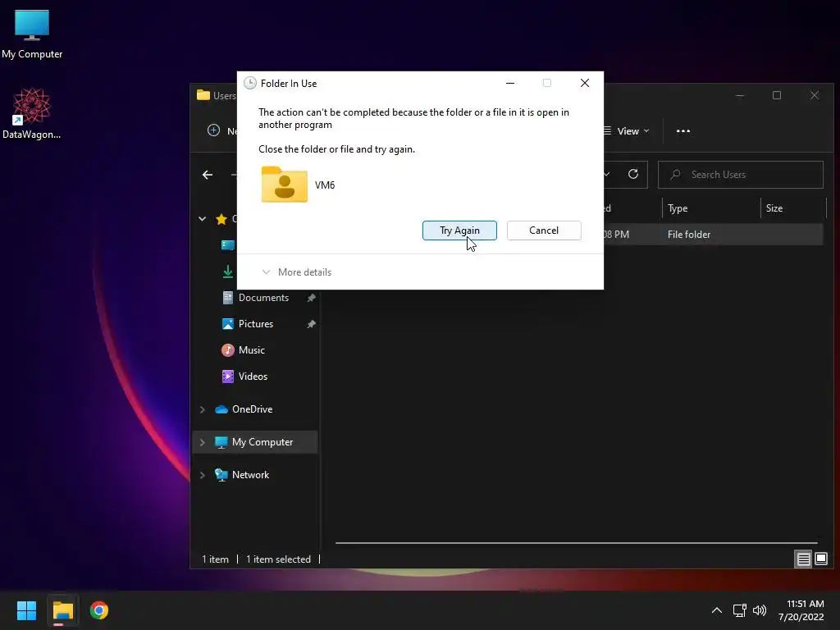Open DataWagon desktop shortcut

point(32,113)
